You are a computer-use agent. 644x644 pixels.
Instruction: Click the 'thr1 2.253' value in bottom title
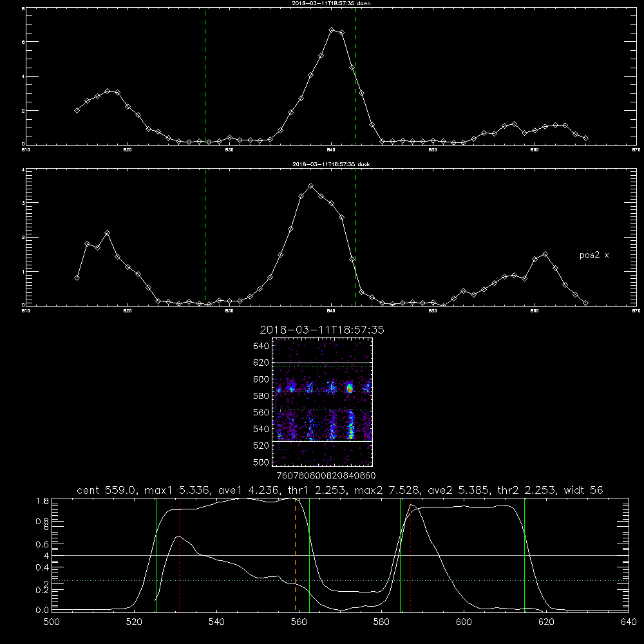click(317, 490)
